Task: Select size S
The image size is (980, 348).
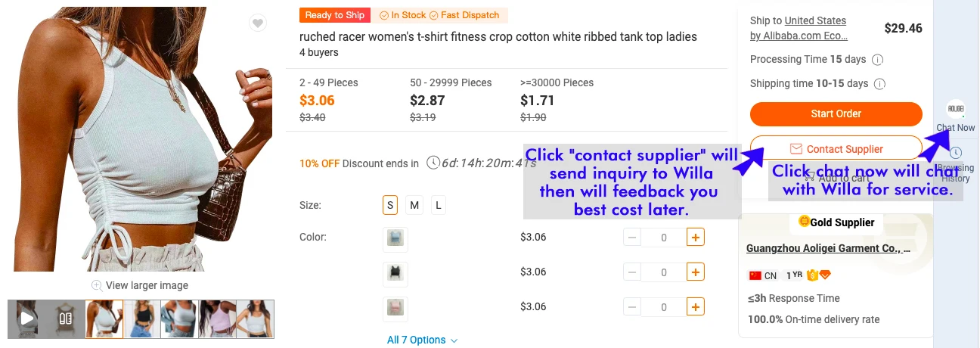Action: pos(390,205)
